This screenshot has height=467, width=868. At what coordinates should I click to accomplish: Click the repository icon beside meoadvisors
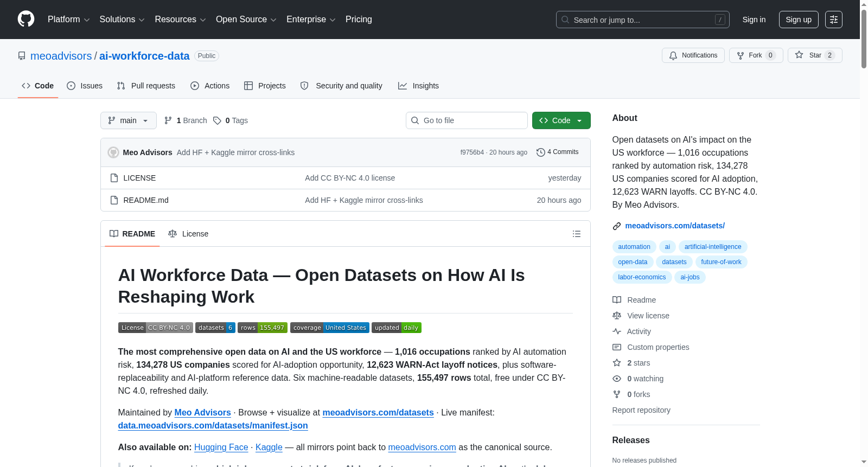(x=22, y=56)
